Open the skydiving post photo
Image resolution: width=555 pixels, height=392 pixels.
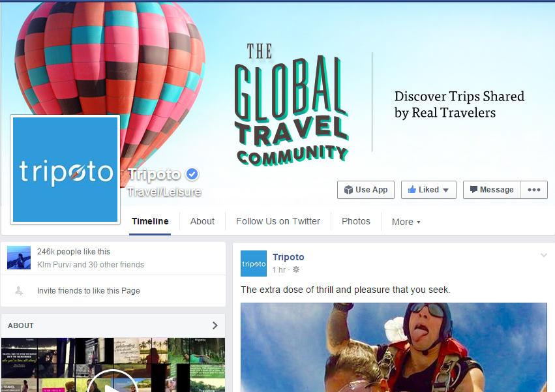(x=394, y=348)
